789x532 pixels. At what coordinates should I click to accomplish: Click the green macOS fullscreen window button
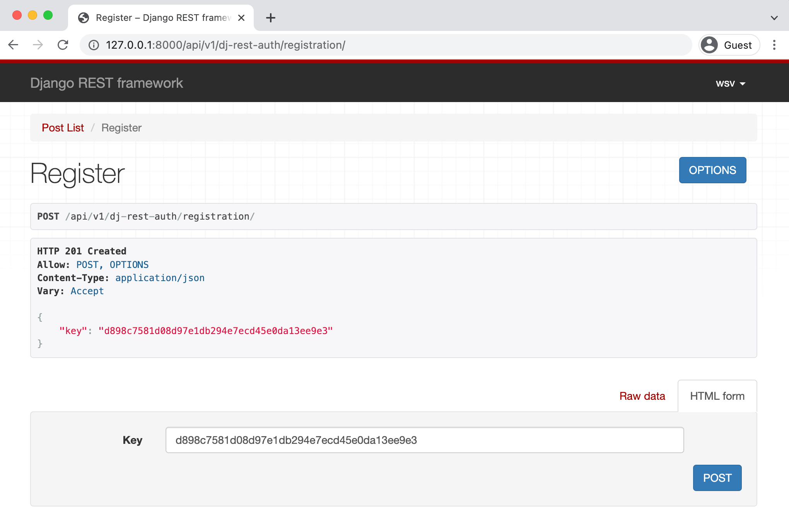coord(48,15)
